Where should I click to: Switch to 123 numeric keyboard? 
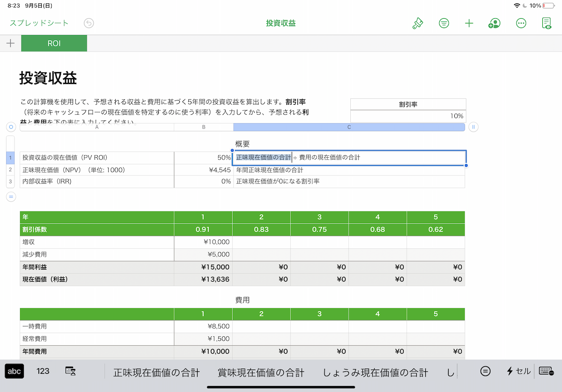(43, 371)
